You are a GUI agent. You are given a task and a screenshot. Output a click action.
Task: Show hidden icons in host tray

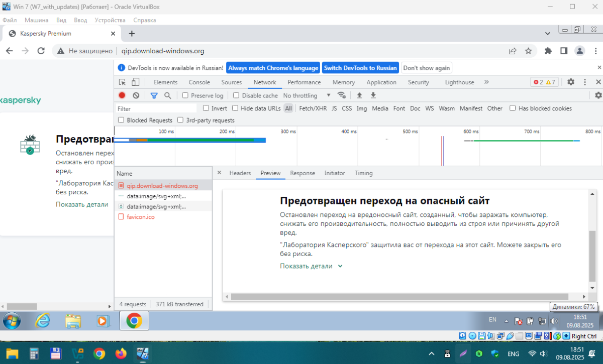click(x=432, y=354)
